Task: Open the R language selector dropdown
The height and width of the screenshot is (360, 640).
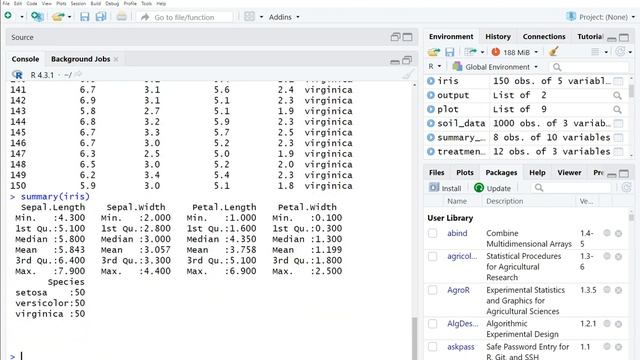Action: pos(435,66)
